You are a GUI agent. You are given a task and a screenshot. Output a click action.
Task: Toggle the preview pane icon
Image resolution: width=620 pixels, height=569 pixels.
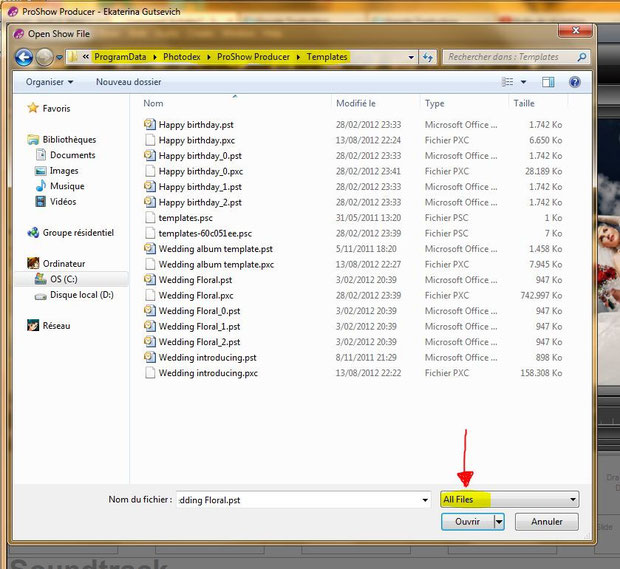pos(548,82)
